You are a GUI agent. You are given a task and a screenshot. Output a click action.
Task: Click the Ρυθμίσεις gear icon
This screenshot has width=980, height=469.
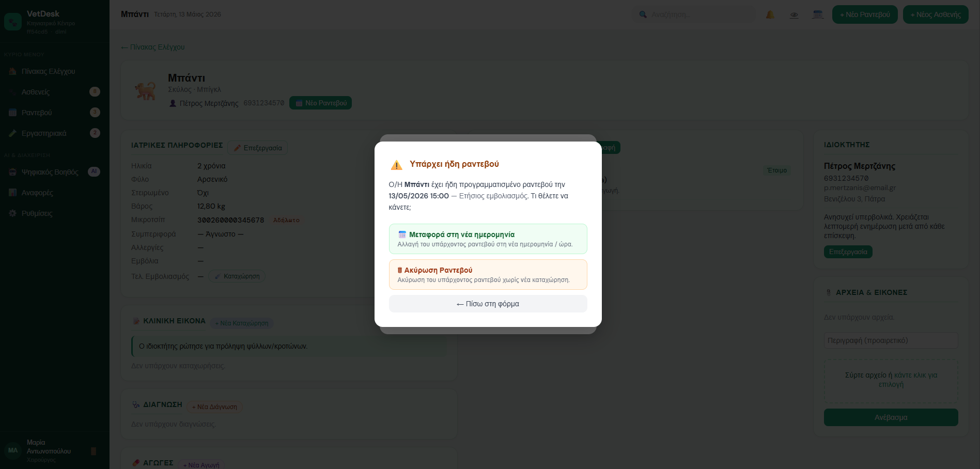[12, 213]
